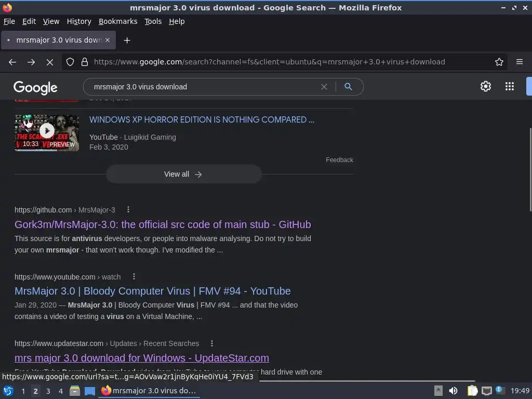532x399 pixels.
Task: Play the Luigikid Gaming video preview
Action: 47,132
